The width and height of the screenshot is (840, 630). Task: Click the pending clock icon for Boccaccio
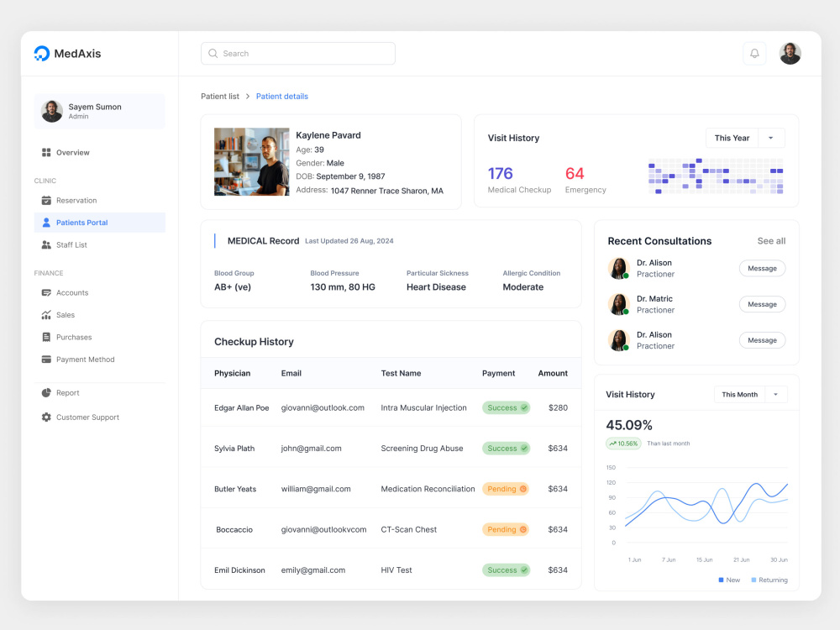point(523,529)
